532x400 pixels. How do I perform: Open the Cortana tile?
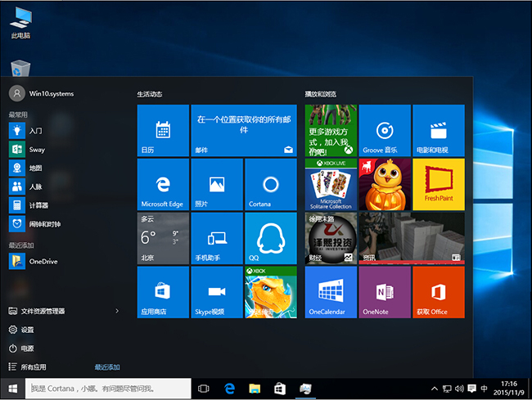coord(269,184)
